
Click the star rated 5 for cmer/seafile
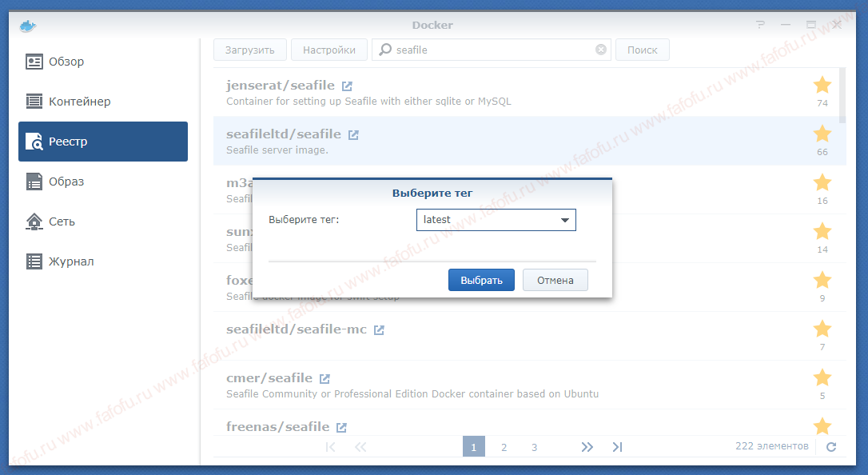pos(822,377)
